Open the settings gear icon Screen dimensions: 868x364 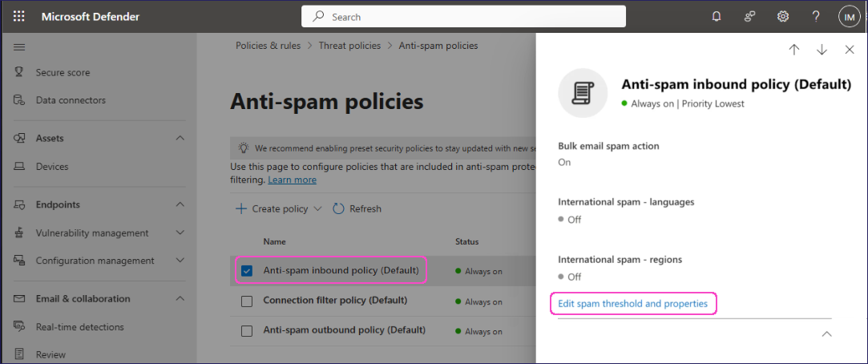tap(783, 16)
